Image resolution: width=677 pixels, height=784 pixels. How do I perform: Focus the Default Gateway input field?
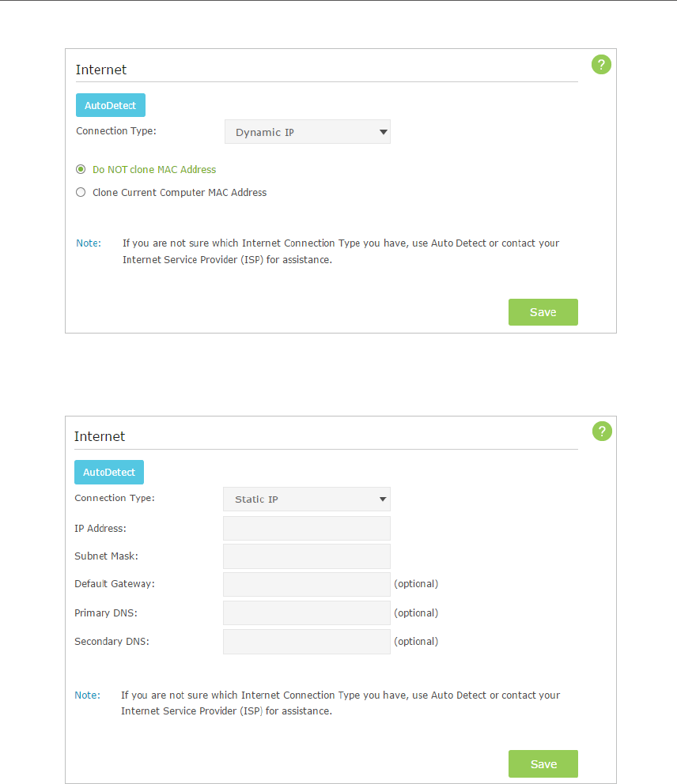tap(306, 585)
